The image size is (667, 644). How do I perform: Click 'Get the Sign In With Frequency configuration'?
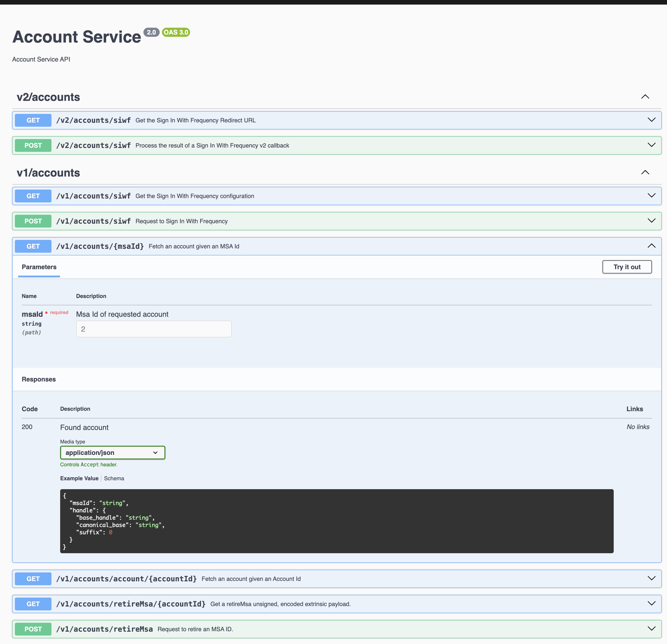[195, 196]
